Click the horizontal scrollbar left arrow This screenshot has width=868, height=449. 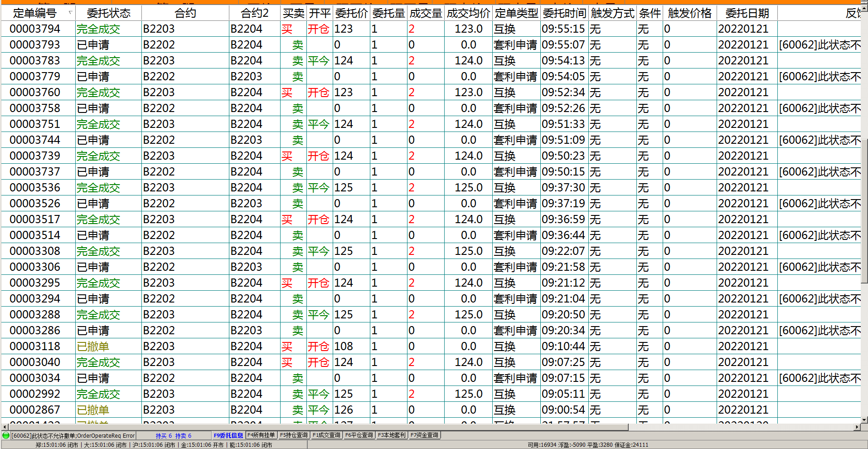(5, 427)
